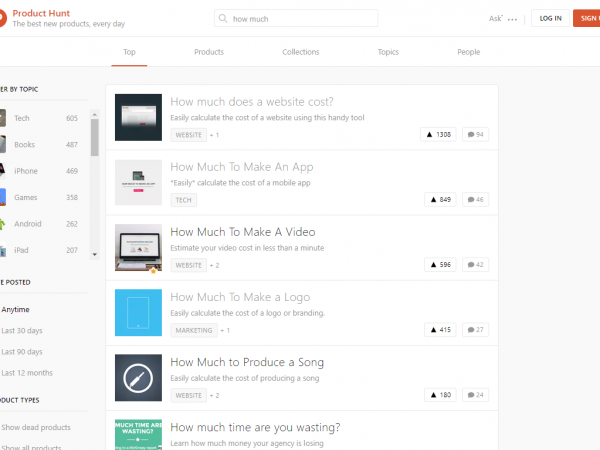The image size is (600, 450).
Task: Expand '+ 2' extra topics on Video post
Action: [215, 265]
